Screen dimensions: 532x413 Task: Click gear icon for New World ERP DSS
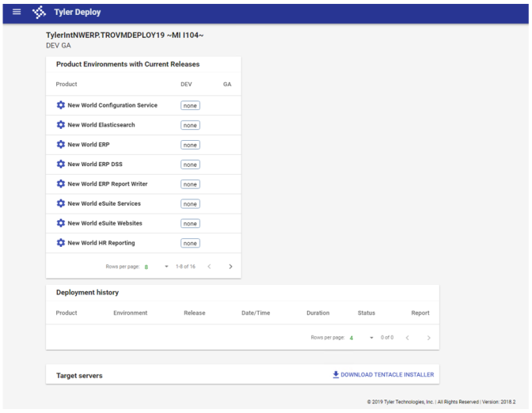(x=61, y=164)
